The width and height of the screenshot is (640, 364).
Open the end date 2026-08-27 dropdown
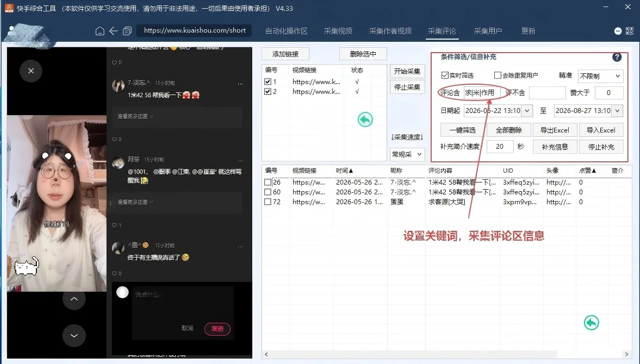pyautogui.click(x=617, y=110)
